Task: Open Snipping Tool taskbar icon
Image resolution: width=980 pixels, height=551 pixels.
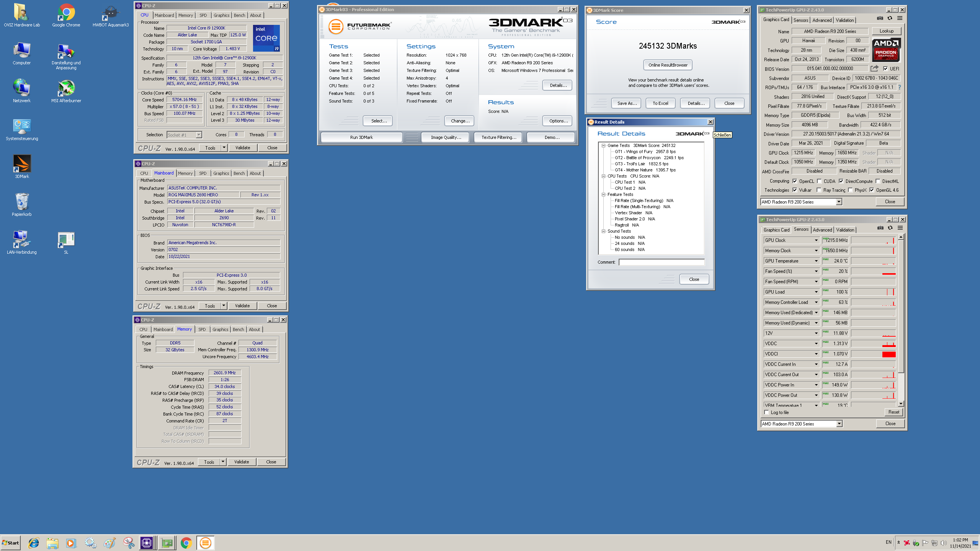Action: point(129,543)
